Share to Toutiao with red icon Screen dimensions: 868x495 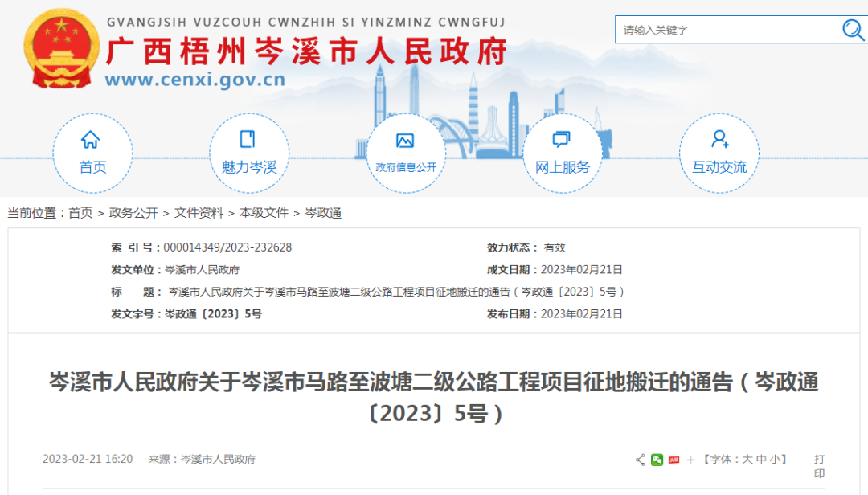pyautogui.click(x=674, y=460)
